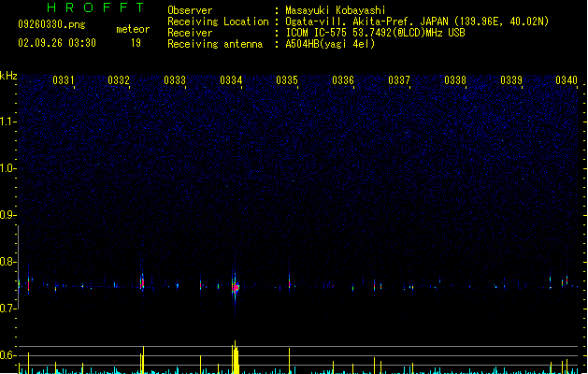Click time marker 0339
Viewport: 588px width, 374px height.
[x=511, y=80]
